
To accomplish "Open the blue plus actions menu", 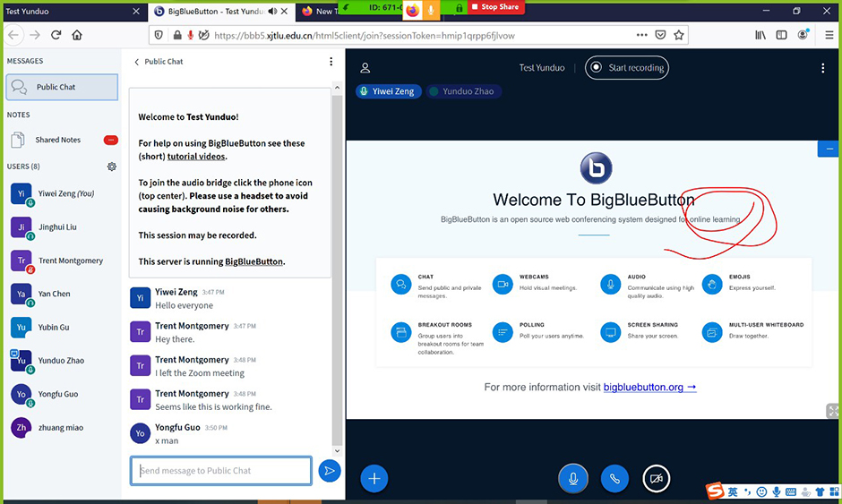I will [x=374, y=478].
